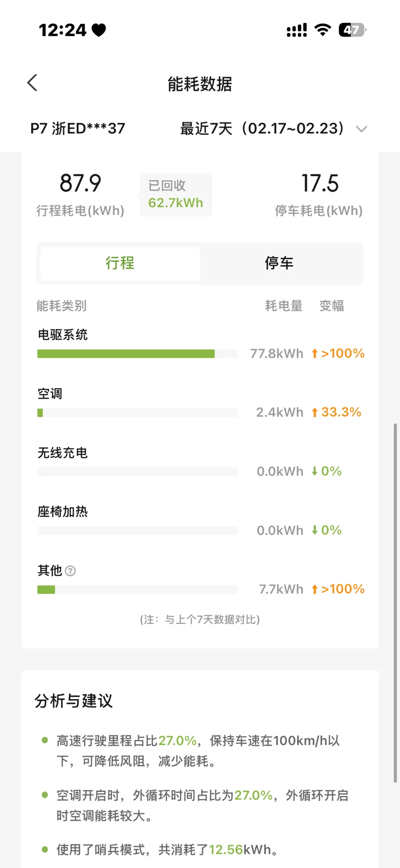
Task: Tap the 87.9 行程耗电 value
Action: (80, 183)
